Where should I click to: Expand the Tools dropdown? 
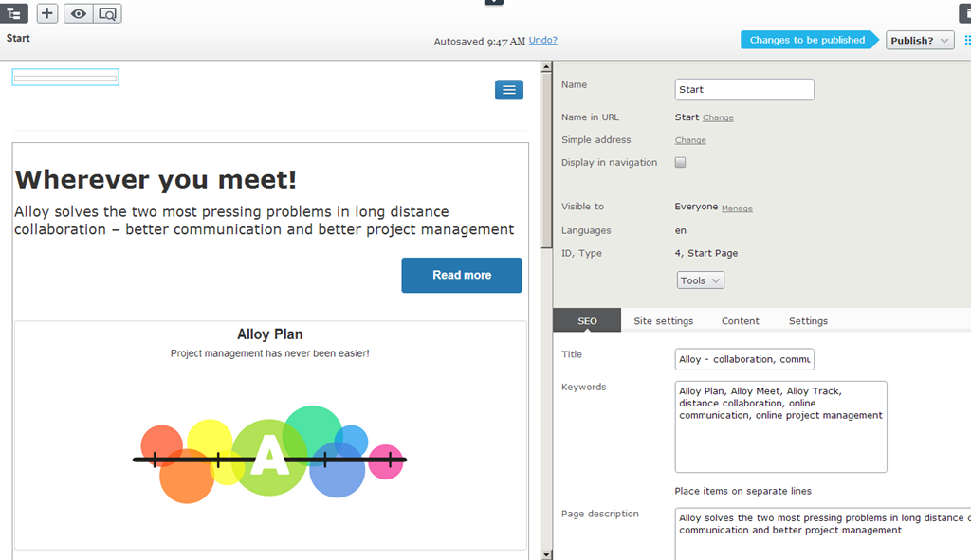click(x=701, y=280)
